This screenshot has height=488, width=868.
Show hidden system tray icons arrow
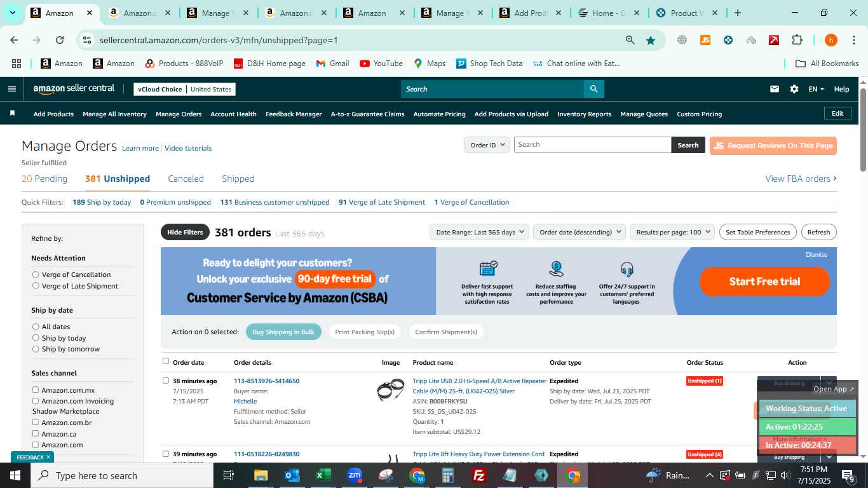coord(709,475)
